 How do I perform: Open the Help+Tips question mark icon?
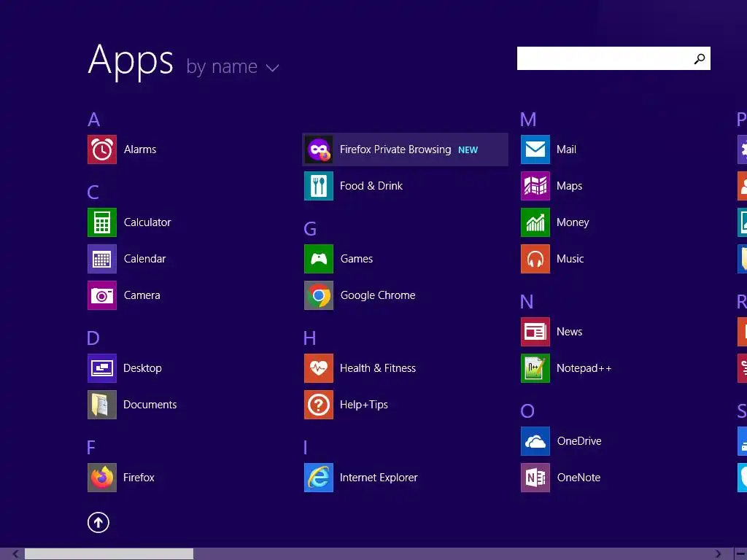[319, 405]
